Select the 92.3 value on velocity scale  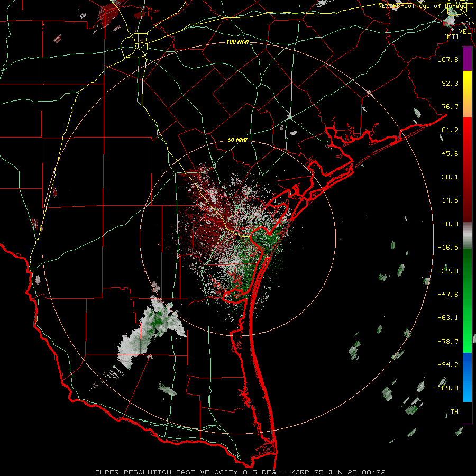[x=450, y=83]
